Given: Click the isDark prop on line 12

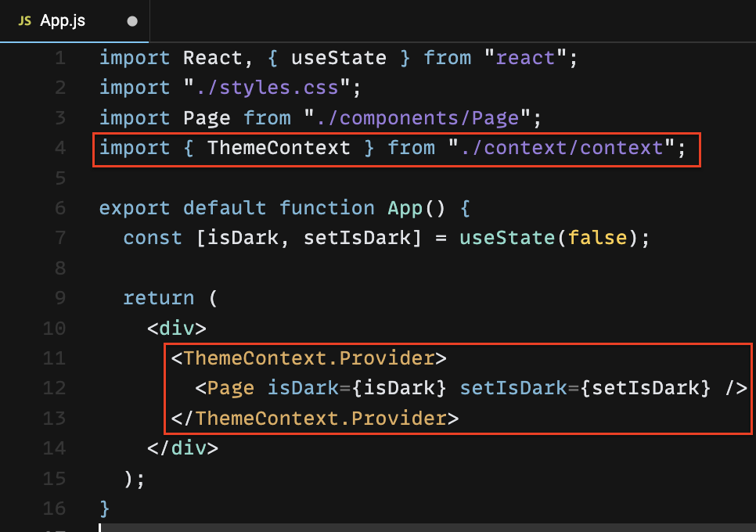Looking at the screenshot, I should [x=304, y=388].
